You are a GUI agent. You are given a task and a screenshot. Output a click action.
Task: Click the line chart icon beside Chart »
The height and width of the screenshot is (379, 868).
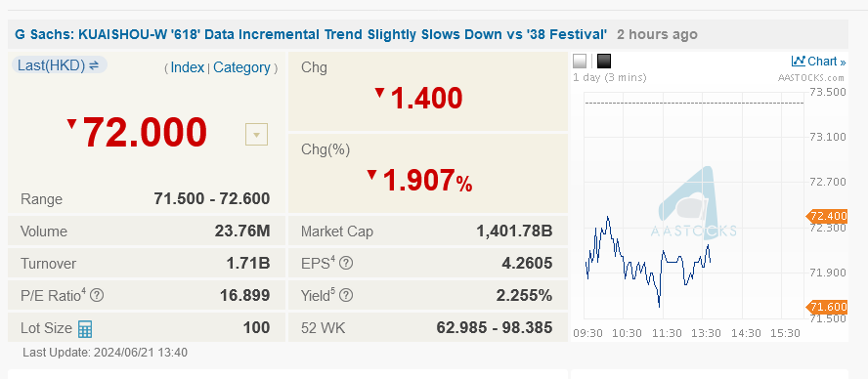point(799,61)
